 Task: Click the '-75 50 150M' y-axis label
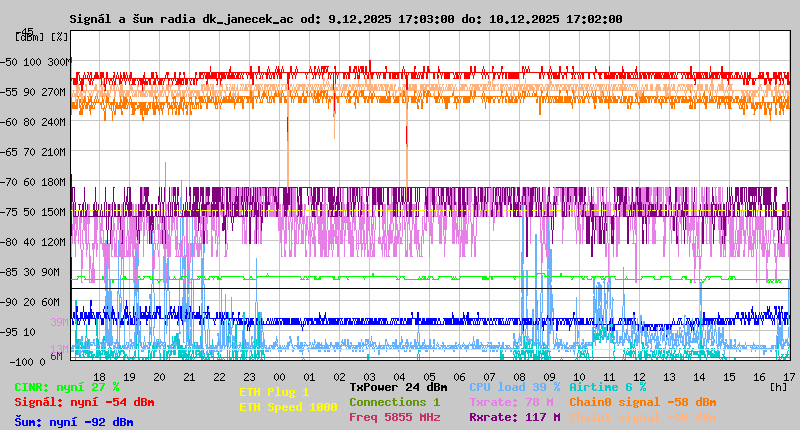(33, 212)
